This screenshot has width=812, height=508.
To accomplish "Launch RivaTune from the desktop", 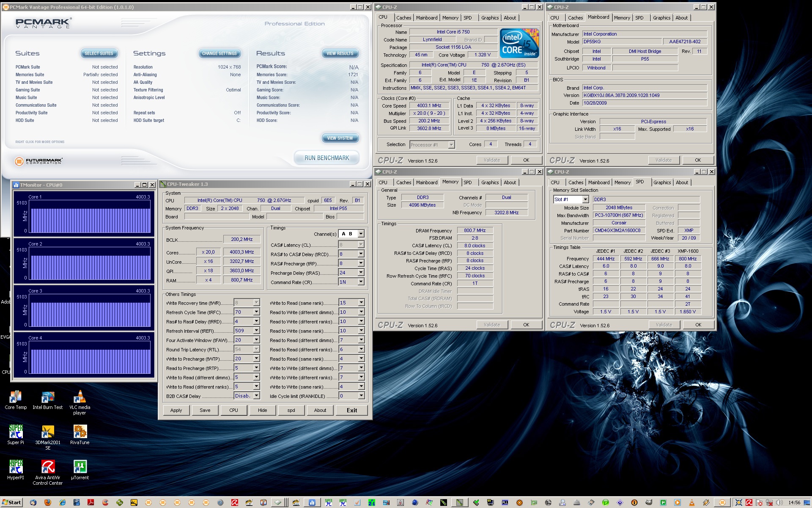I will pos(80,432).
